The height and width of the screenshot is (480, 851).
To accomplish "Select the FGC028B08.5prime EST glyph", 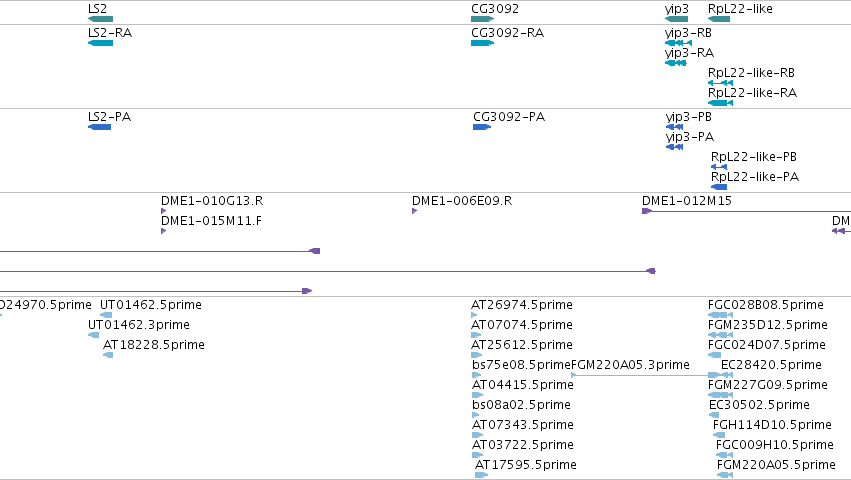I will [721, 315].
